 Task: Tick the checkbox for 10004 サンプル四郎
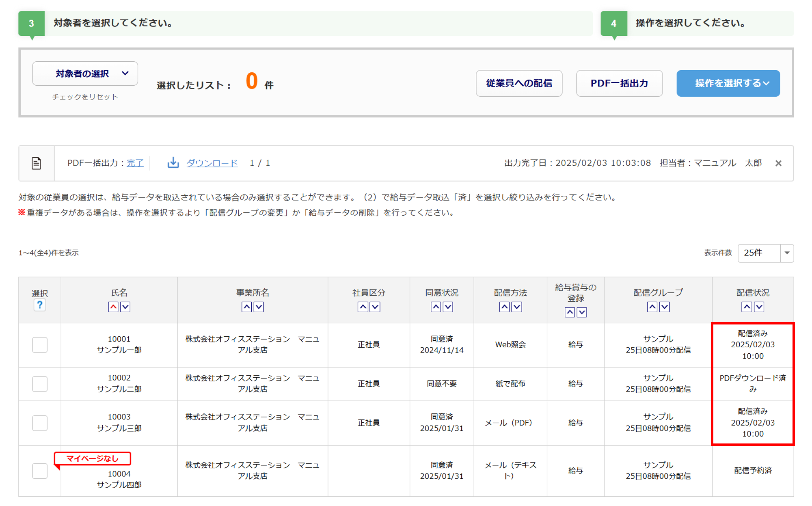(40, 471)
